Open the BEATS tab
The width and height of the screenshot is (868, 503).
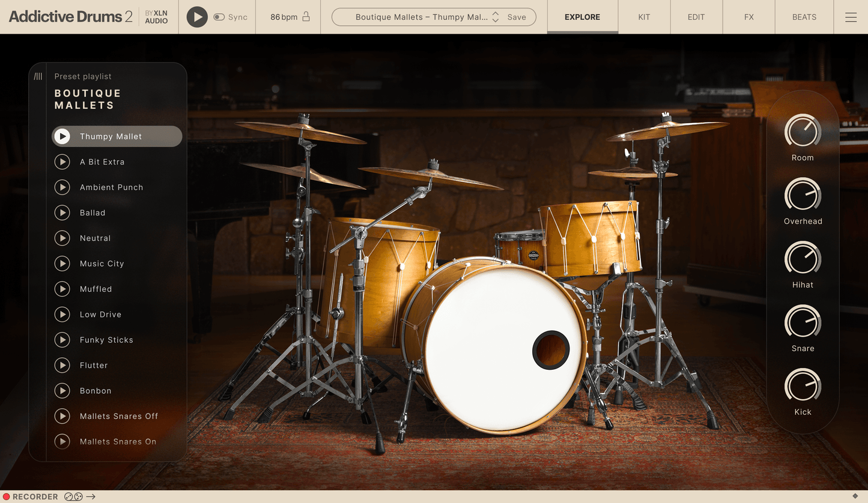pos(804,17)
